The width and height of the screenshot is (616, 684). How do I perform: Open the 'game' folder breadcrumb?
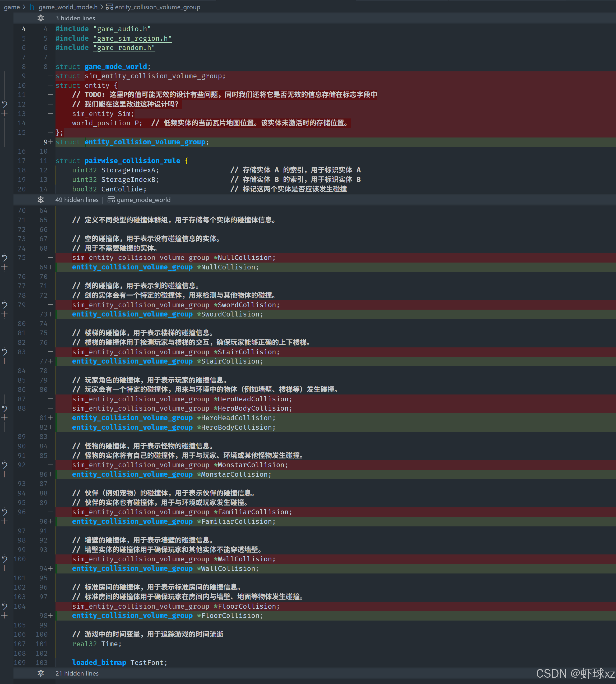pyautogui.click(x=12, y=7)
